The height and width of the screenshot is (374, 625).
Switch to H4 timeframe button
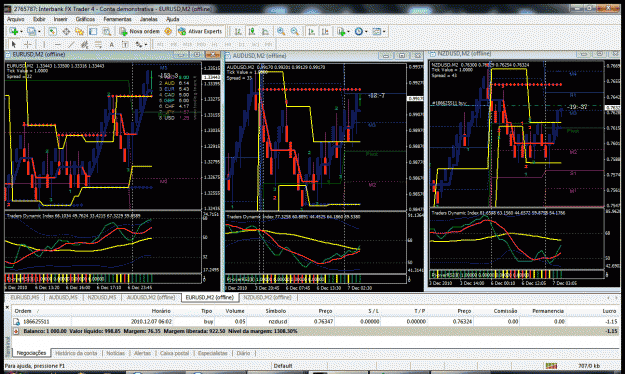pos(228,44)
